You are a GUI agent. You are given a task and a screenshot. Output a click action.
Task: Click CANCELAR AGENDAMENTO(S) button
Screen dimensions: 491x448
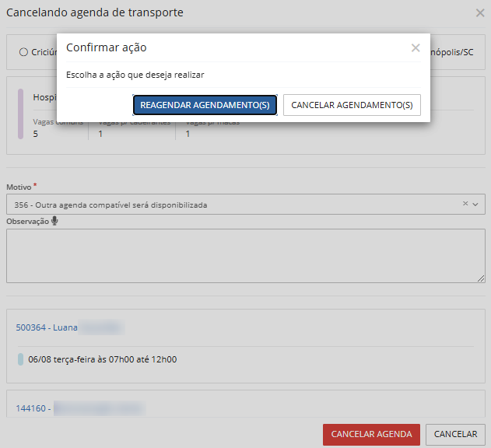pyautogui.click(x=352, y=105)
